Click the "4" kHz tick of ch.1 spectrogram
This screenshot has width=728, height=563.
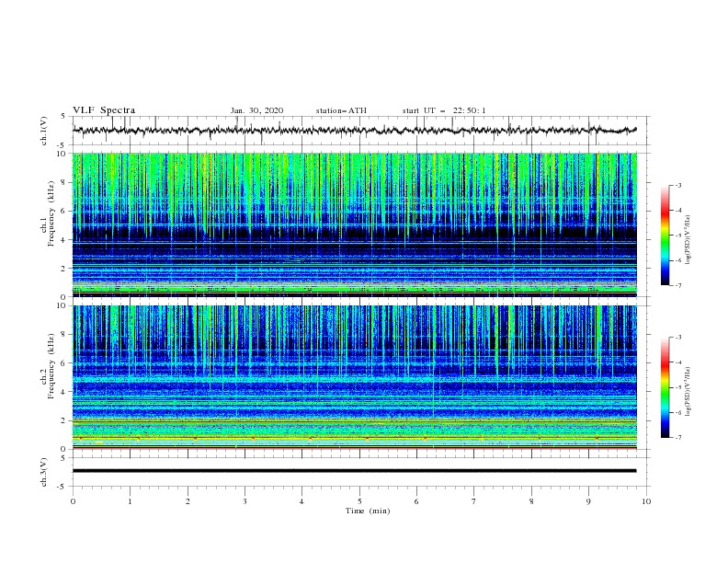click(63, 240)
